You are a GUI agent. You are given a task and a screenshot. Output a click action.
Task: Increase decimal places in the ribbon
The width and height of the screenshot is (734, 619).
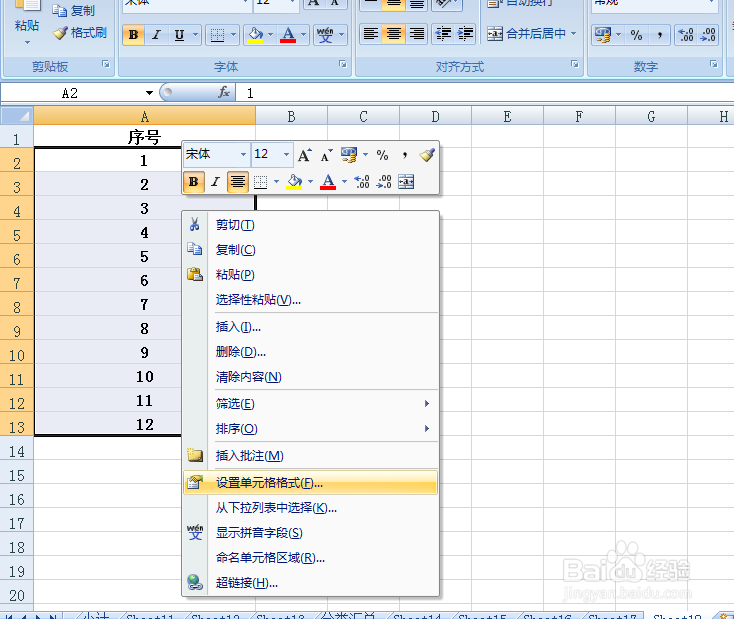click(686, 35)
